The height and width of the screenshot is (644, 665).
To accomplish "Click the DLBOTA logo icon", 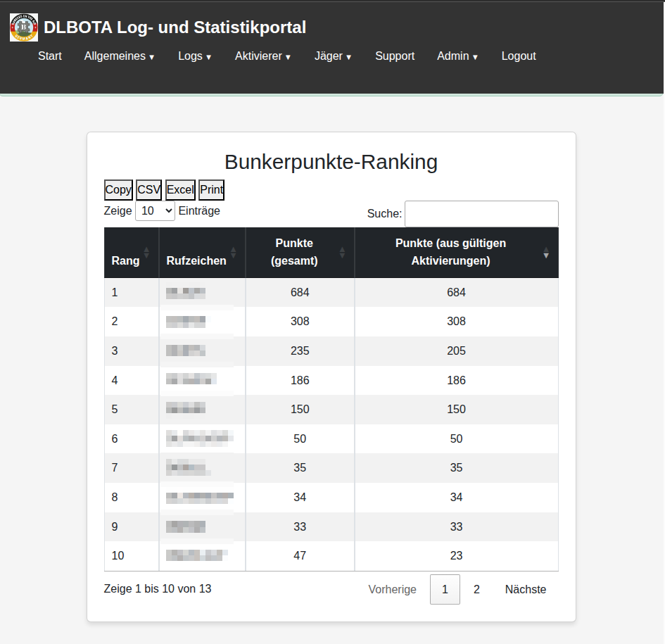I will coord(24,27).
